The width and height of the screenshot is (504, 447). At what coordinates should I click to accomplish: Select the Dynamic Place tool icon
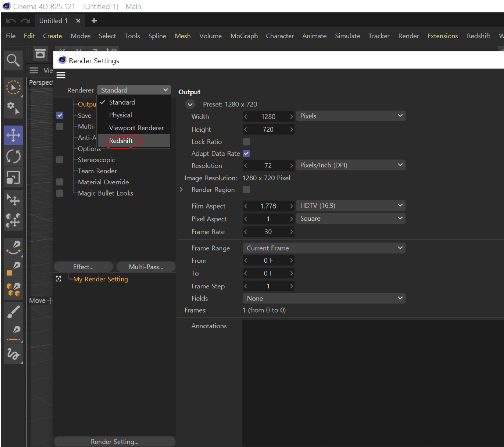(x=14, y=220)
